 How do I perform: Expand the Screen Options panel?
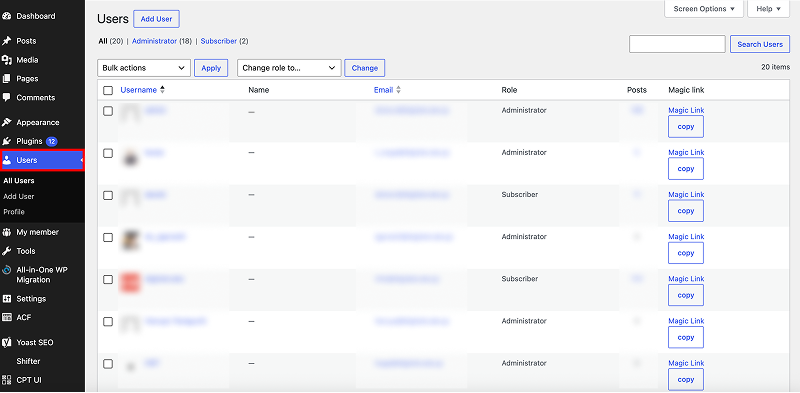pyautogui.click(x=704, y=9)
